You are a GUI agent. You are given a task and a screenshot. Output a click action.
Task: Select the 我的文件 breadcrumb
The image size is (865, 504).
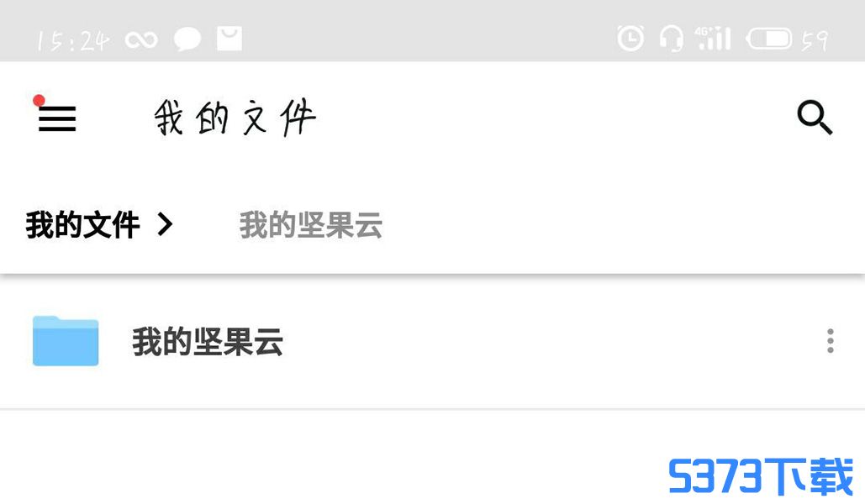(82, 225)
